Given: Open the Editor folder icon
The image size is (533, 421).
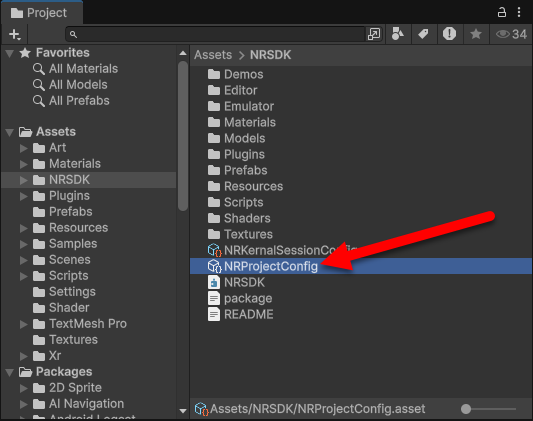Looking at the screenshot, I should pos(214,90).
